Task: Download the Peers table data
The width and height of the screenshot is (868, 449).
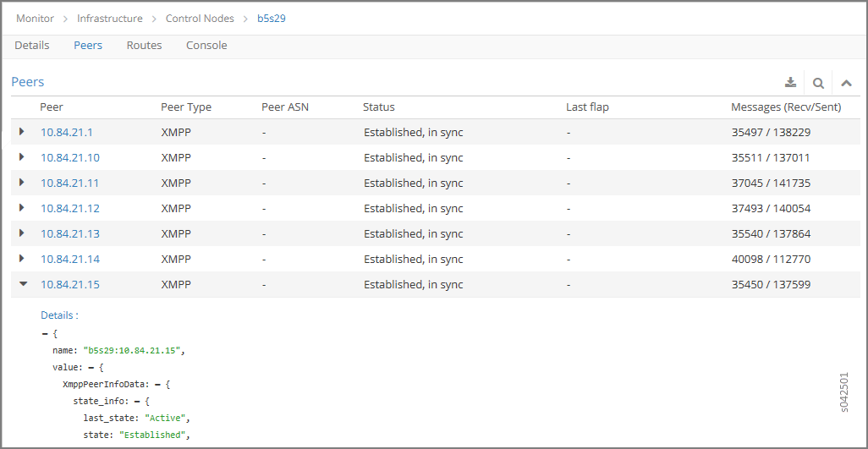Action: click(790, 83)
